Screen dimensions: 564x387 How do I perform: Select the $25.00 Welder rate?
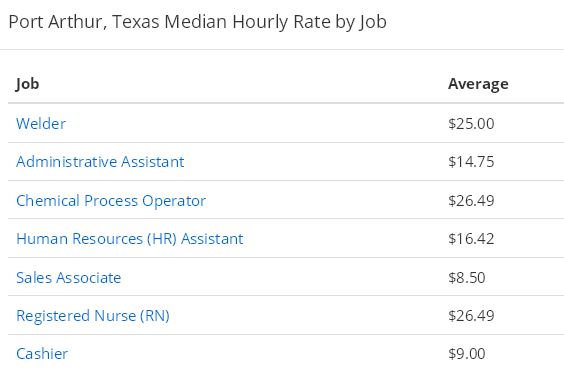(471, 123)
